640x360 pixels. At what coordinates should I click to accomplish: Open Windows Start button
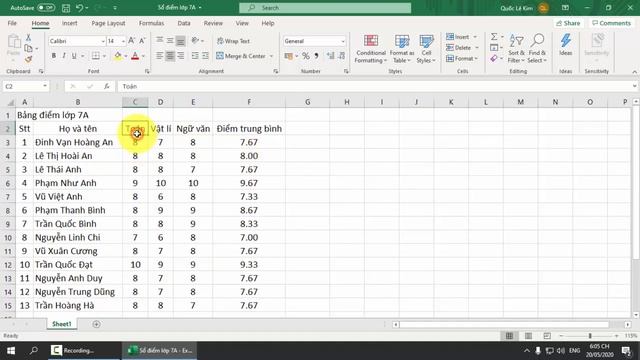11,351
